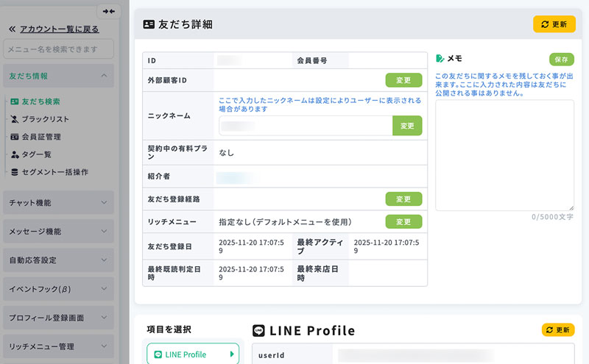Click the セグメント一括操作 database icon
This screenshot has height=364, width=589.
click(x=15, y=172)
